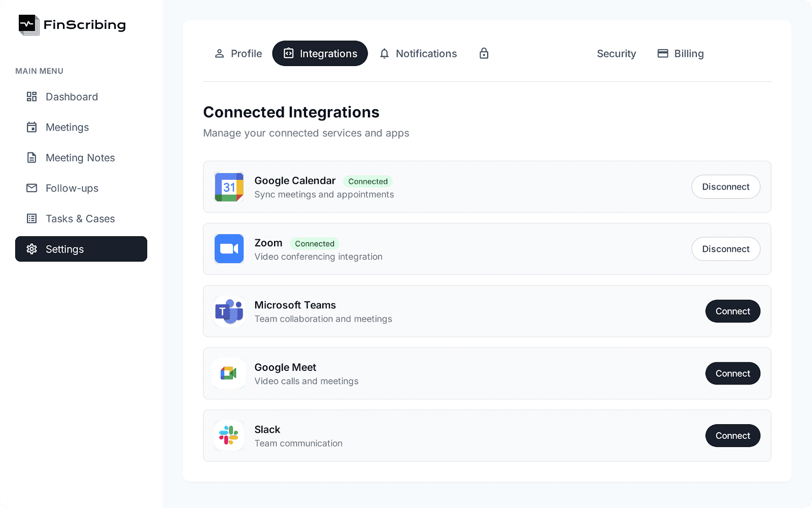Image resolution: width=812 pixels, height=508 pixels.
Task: Click the Google Calendar Connected badge
Action: click(368, 181)
